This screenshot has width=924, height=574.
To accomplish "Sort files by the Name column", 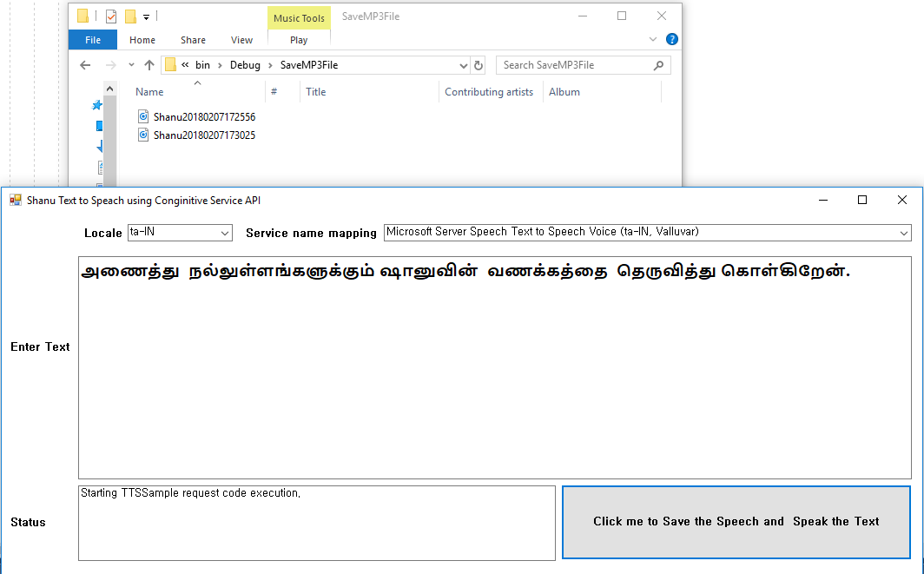I will click(x=149, y=92).
